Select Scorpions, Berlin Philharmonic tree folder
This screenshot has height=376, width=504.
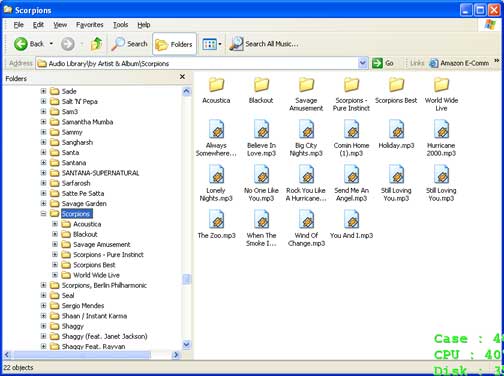click(98, 285)
